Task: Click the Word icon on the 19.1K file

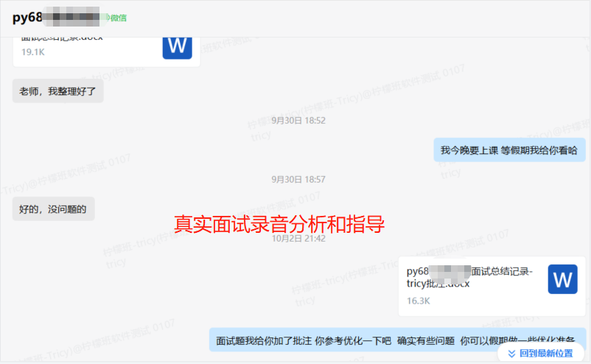Action: click(x=177, y=46)
